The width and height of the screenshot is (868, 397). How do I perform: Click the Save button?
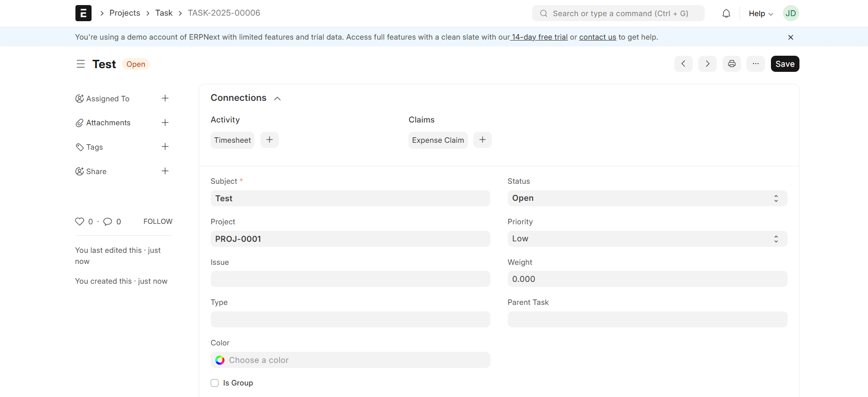click(x=785, y=64)
